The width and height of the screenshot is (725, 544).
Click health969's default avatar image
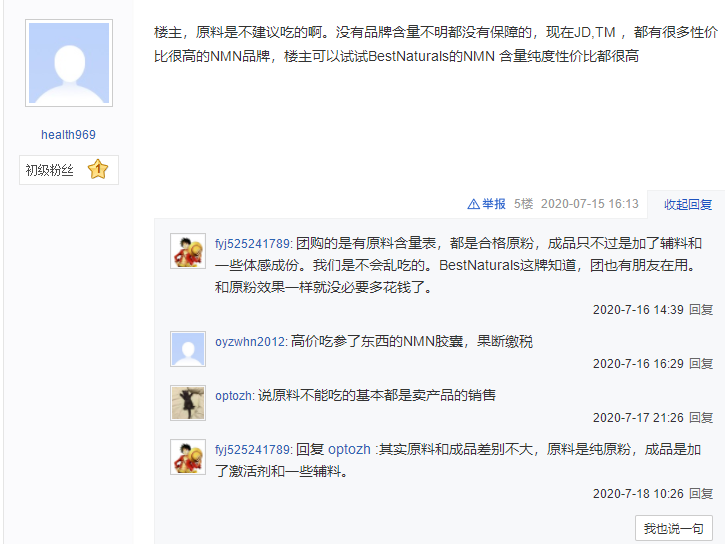click(x=69, y=63)
